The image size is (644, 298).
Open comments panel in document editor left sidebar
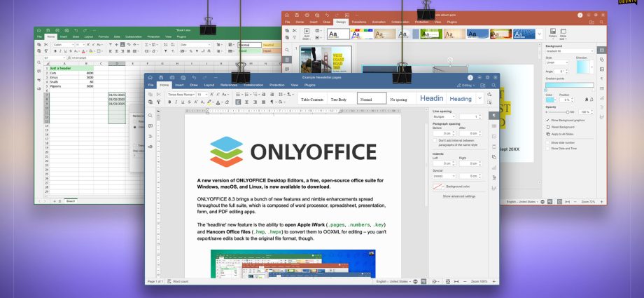pyautogui.click(x=150, y=126)
